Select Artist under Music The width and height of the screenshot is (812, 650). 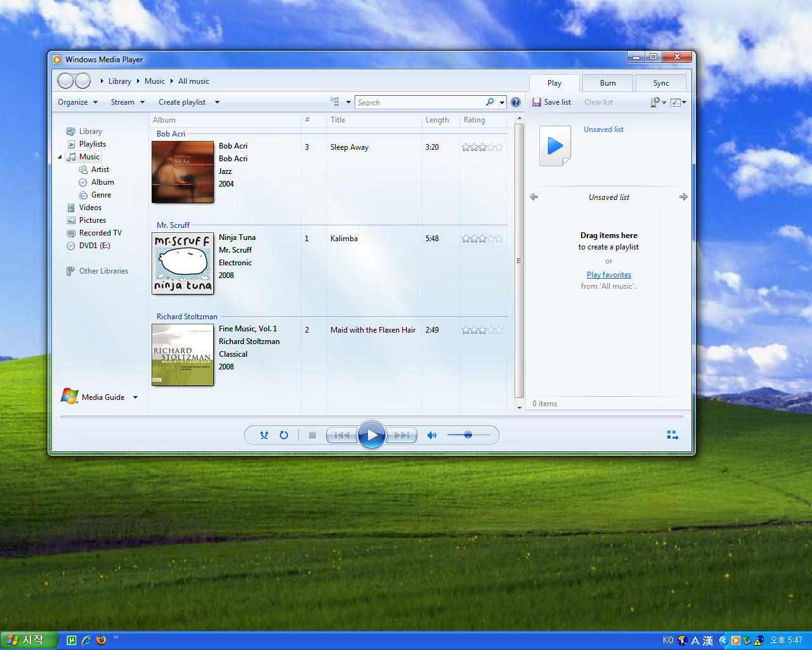coord(94,169)
